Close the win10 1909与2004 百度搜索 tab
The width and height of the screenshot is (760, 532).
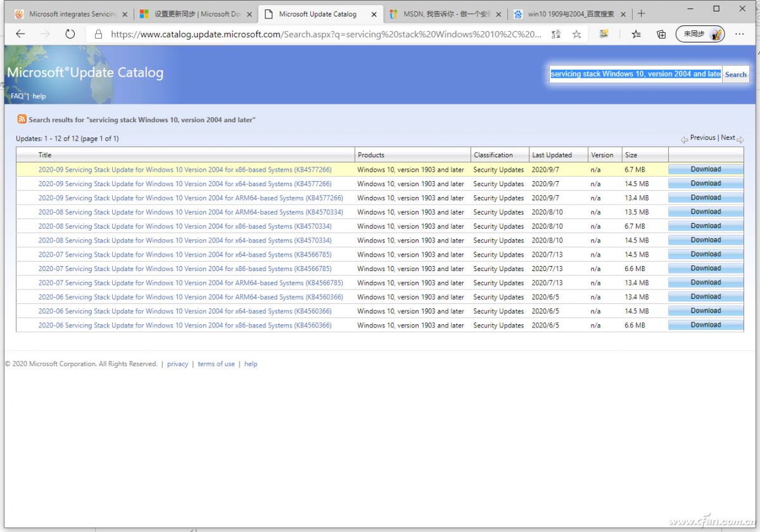coord(624,14)
